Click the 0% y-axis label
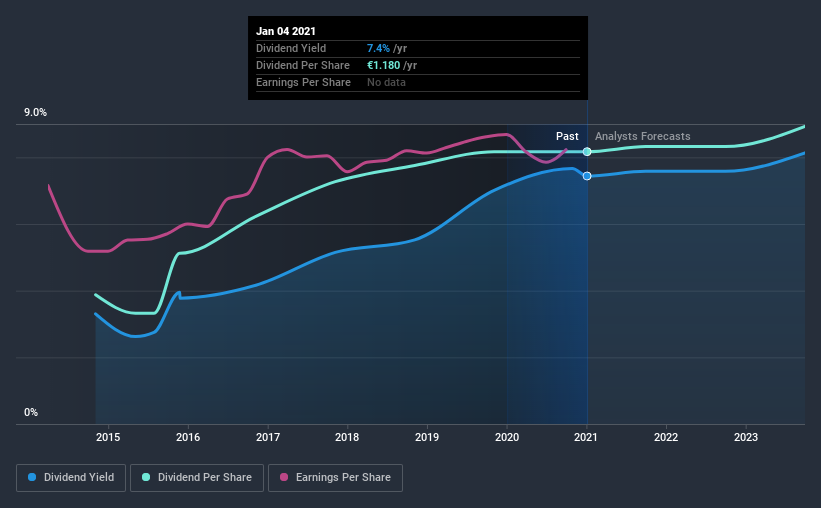Viewport: 821px width, 508px height. click(x=31, y=413)
